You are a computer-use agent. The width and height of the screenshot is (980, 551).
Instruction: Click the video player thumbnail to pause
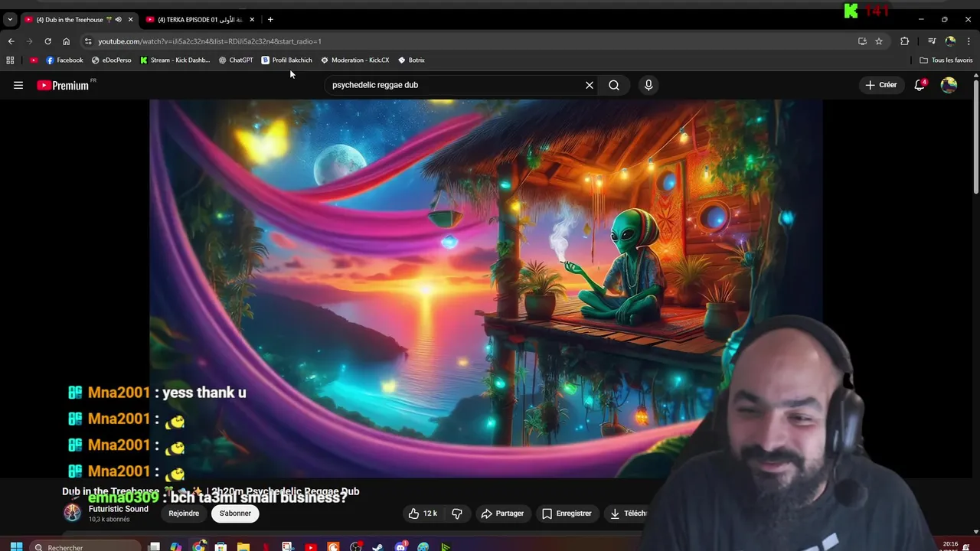point(485,289)
